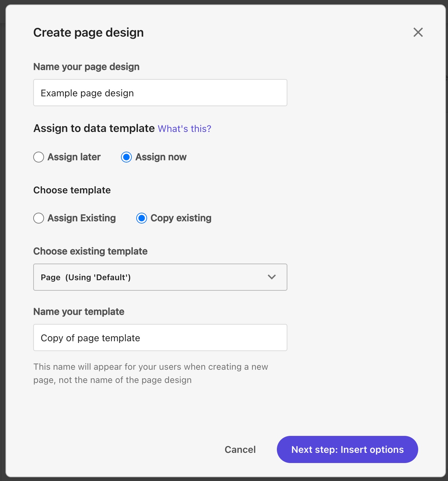Screen dimensions: 448x481
Task: Close the Create page design dialog
Action: pyautogui.click(x=418, y=32)
